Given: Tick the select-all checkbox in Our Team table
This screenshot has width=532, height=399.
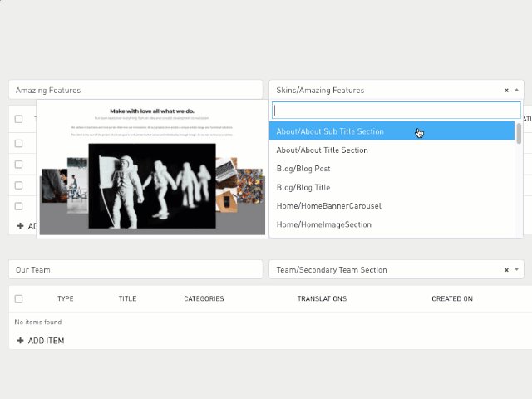Looking at the screenshot, I should pos(18,299).
